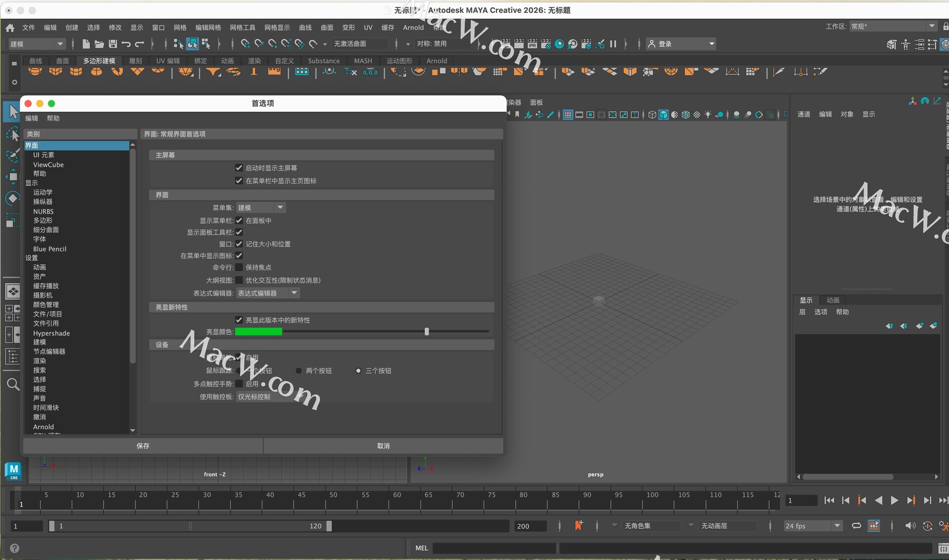Select the Move tool in toolbox
This screenshot has height=560, width=949.
click(x=12, y=176)
